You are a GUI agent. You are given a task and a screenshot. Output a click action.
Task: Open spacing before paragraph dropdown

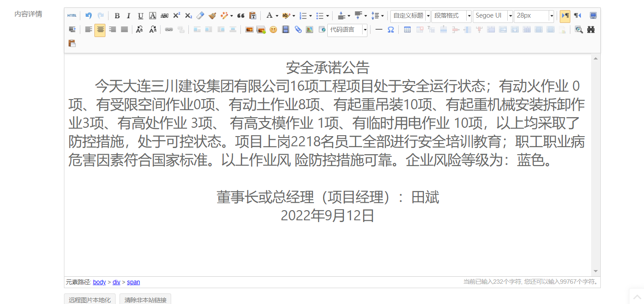click(x=349, y=16)
